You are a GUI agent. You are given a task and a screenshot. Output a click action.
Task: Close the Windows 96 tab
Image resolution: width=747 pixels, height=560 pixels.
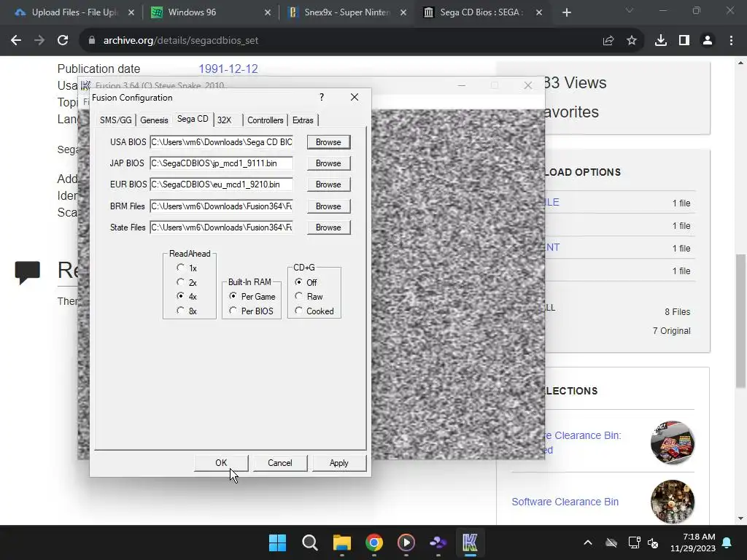pos(268,12)
